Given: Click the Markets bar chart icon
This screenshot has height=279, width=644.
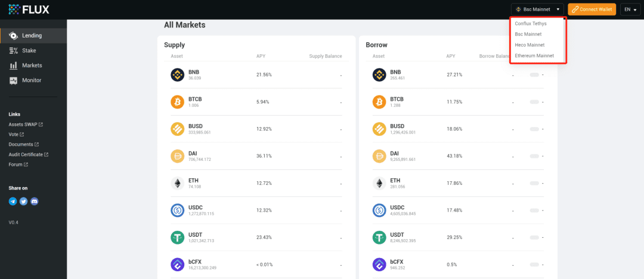Looking at the screenshot, I should coord(13,66).
